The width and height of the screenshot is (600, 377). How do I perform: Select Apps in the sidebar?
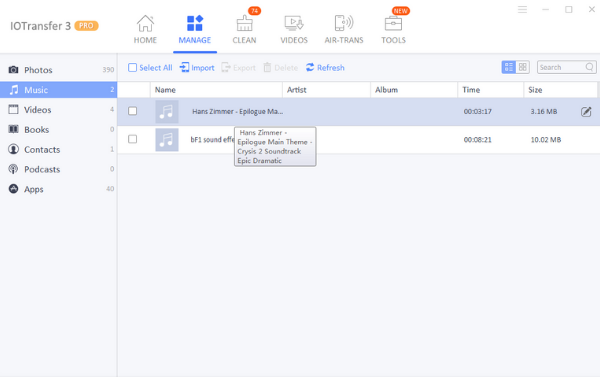tap(59, 189)
